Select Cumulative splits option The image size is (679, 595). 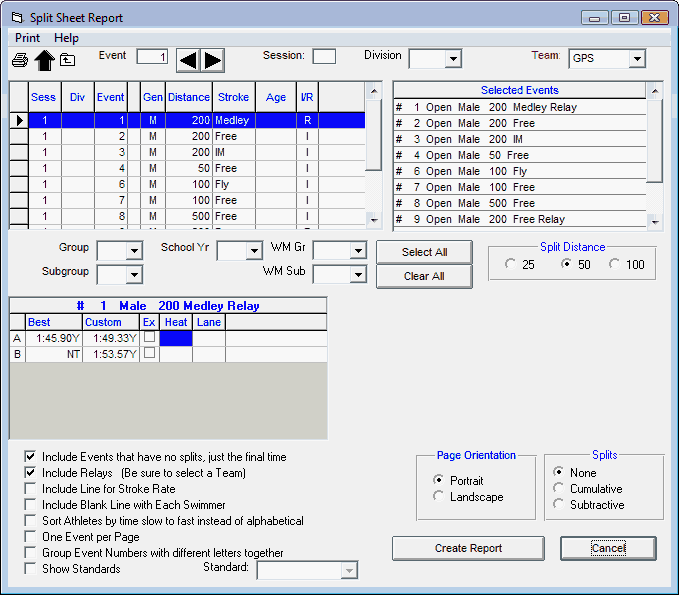(x=559, y=489)
